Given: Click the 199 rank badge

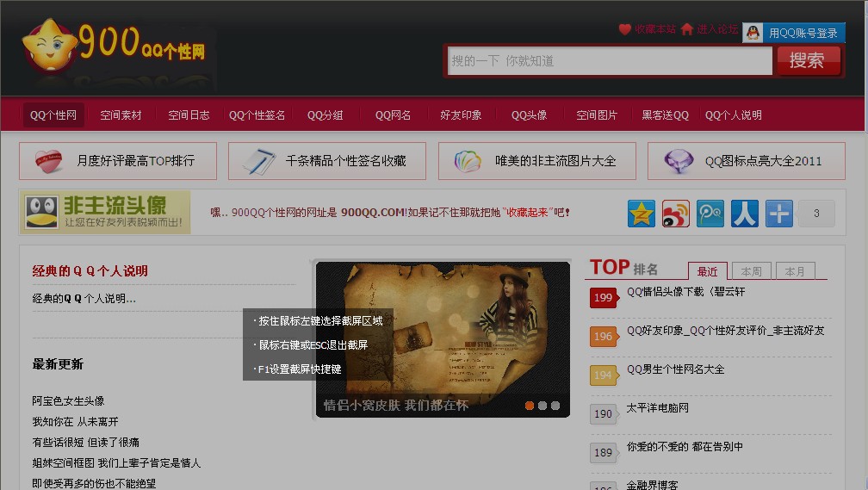Looking at the screenshot, I should tap(604, 298).
